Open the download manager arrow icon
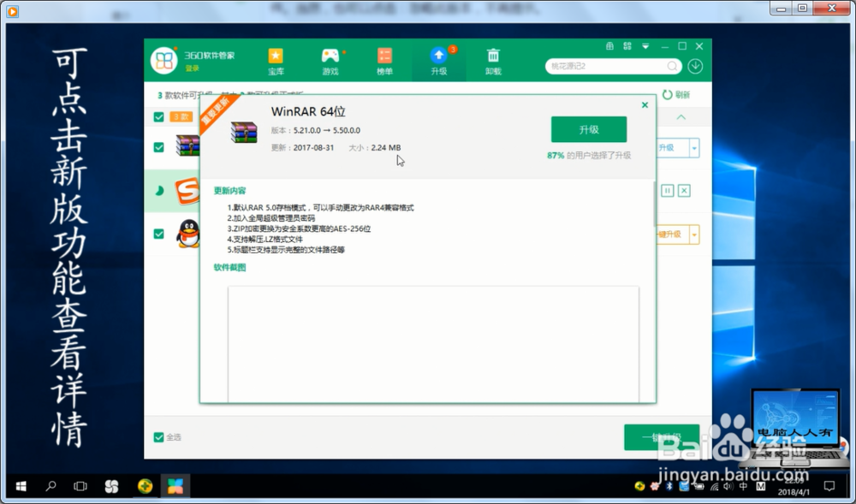This screenshot has width=856, height=504. pyautogui.click(x=695, y=66)
